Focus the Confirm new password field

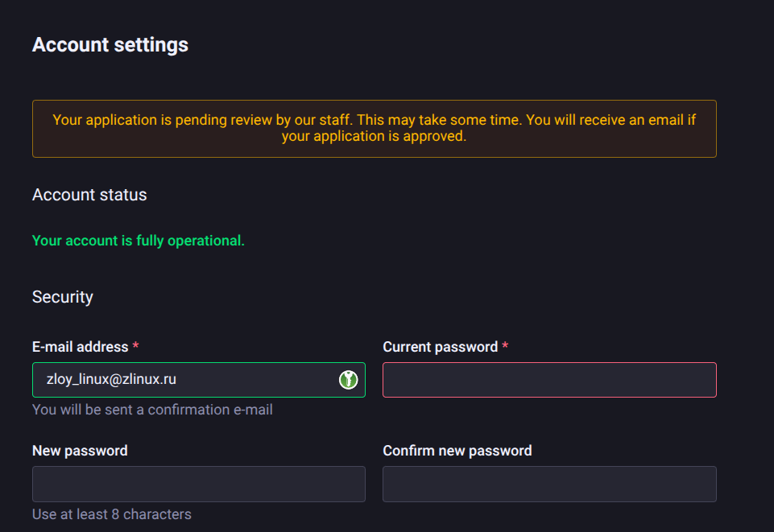click(549, 484)
